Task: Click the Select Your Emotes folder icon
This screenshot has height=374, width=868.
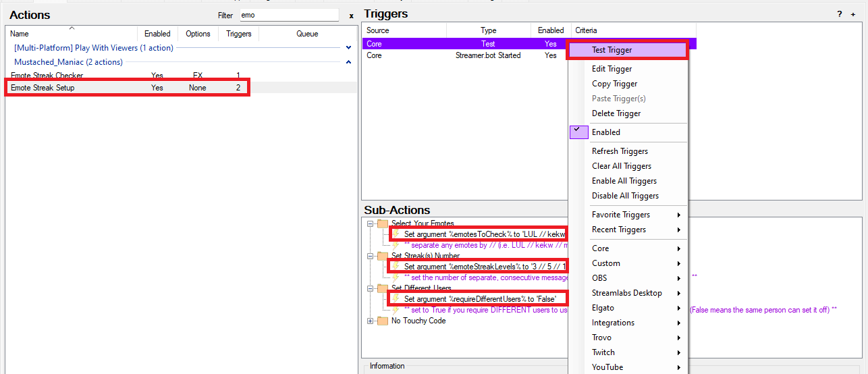Action: (x=383, y=223)
